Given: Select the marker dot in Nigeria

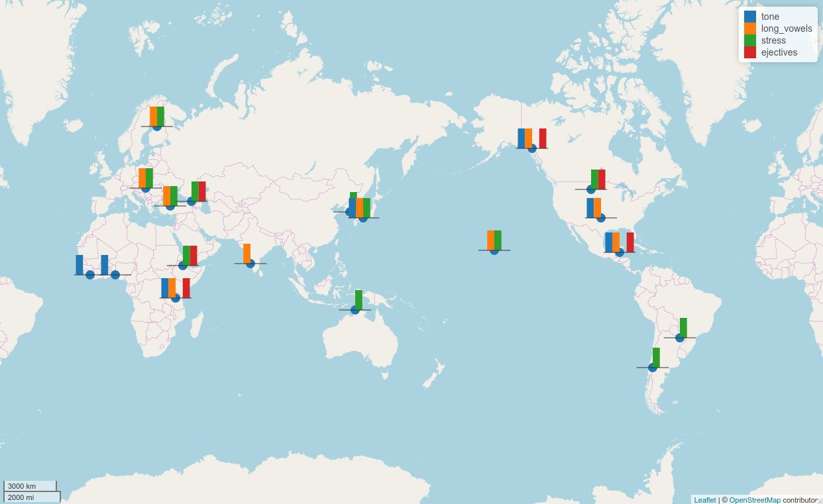Looking at the screenshot, I should tap(115, 274).
